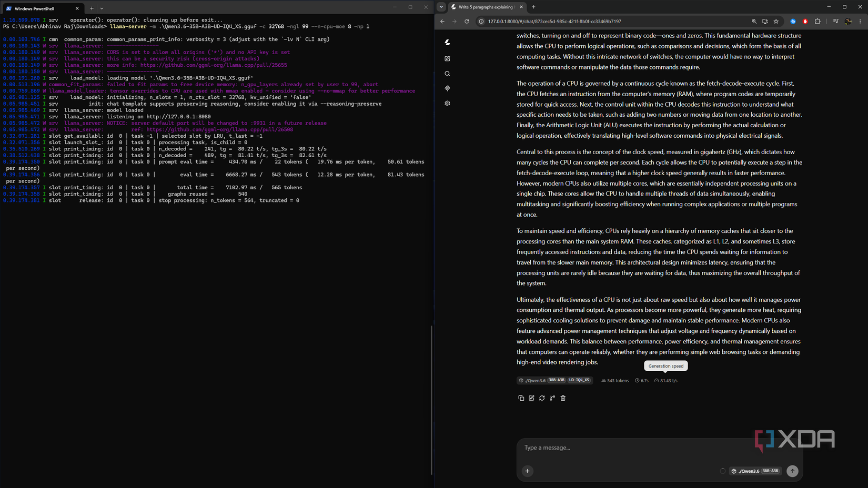Expand the browser tab search dropdown

(x=441, y=7)
